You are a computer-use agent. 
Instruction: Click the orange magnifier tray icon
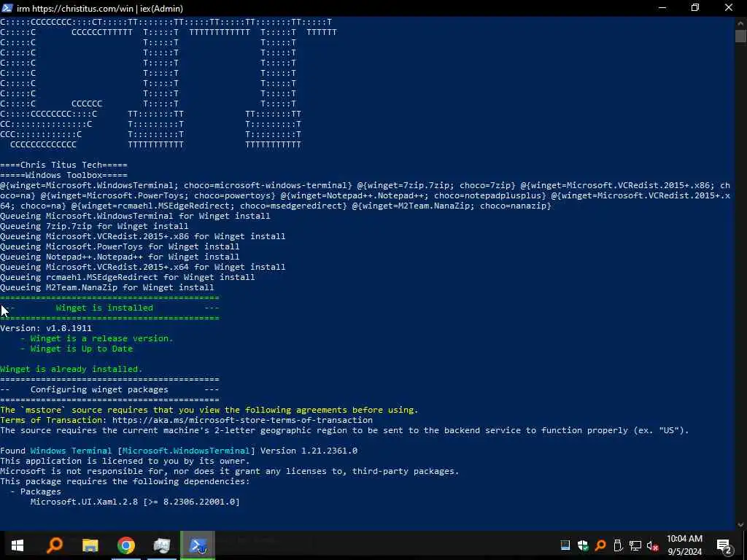tap(600, 545)
